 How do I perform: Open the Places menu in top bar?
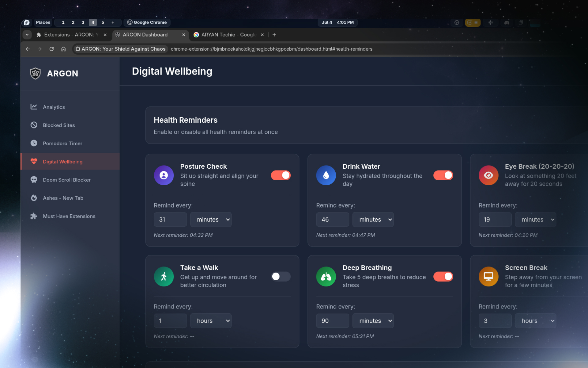point(43,22)
